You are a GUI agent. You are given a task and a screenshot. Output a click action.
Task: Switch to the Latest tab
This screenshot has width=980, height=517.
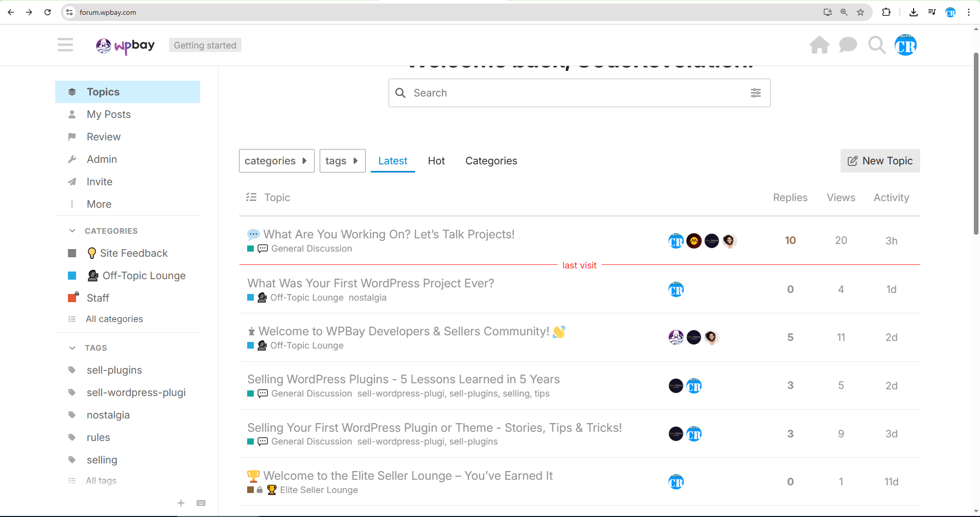click(x=393, y=161)
